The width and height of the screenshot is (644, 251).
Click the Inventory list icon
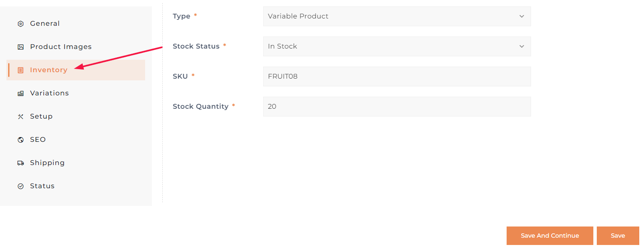click(x=21, y=70)
